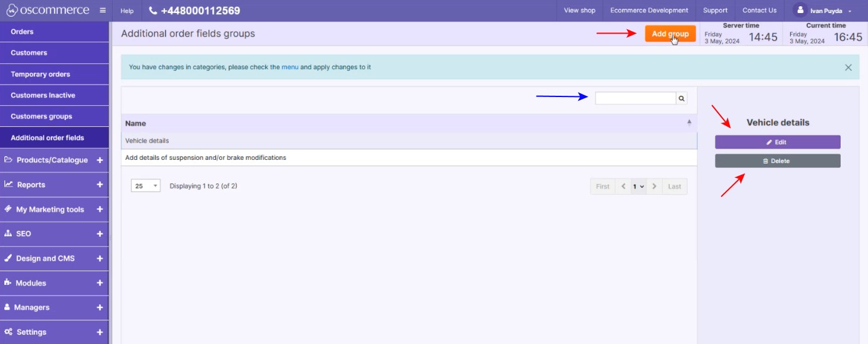Open Temporary orders in sidebar
868x344 pixels.
(x=40, y=74)
